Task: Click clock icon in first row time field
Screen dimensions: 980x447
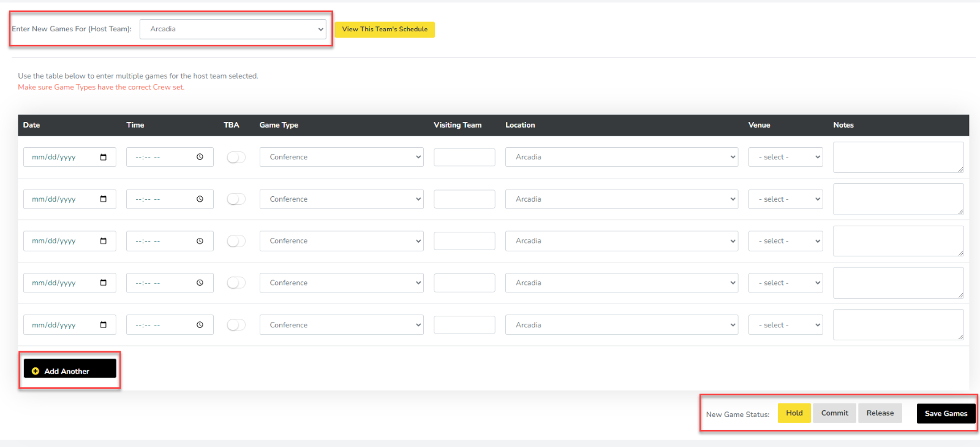Action: (x=200, y=157)
